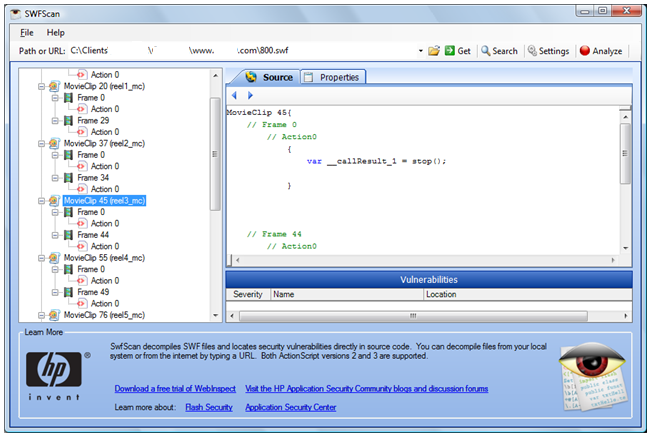
Task: Click the MovieClip 20 icon
Action: pyautogui.click(x=54, y=86)
